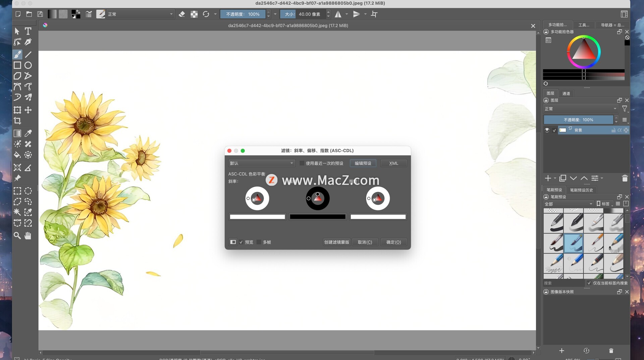Select the highlighted blue pen brush preset
The height and width of the screenshot is (360, 644).
tap(573, 243)
